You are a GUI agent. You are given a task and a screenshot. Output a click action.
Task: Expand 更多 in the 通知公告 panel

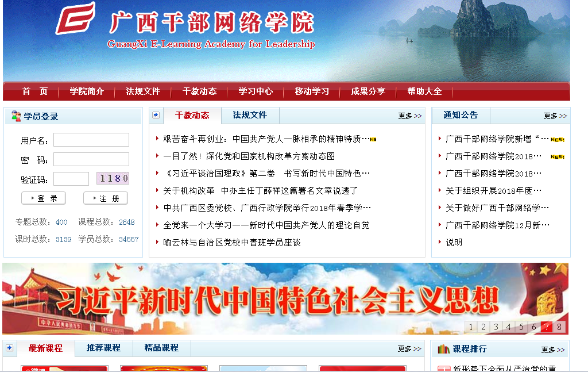(555, 116)
